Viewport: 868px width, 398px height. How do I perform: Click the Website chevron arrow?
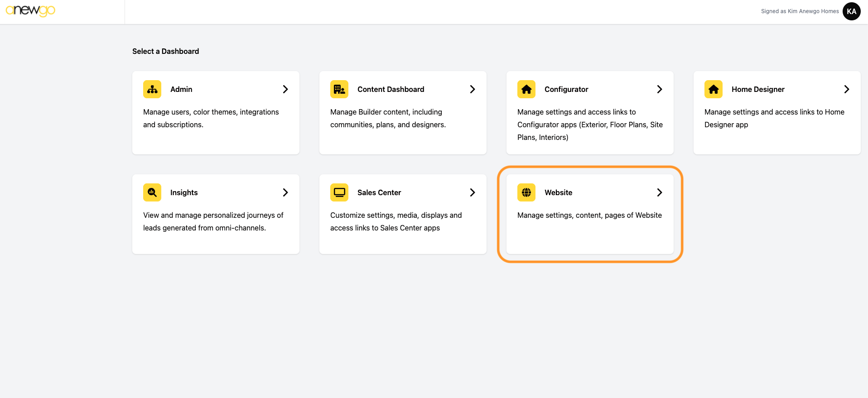pyautogui.click(x=660, y=192)
